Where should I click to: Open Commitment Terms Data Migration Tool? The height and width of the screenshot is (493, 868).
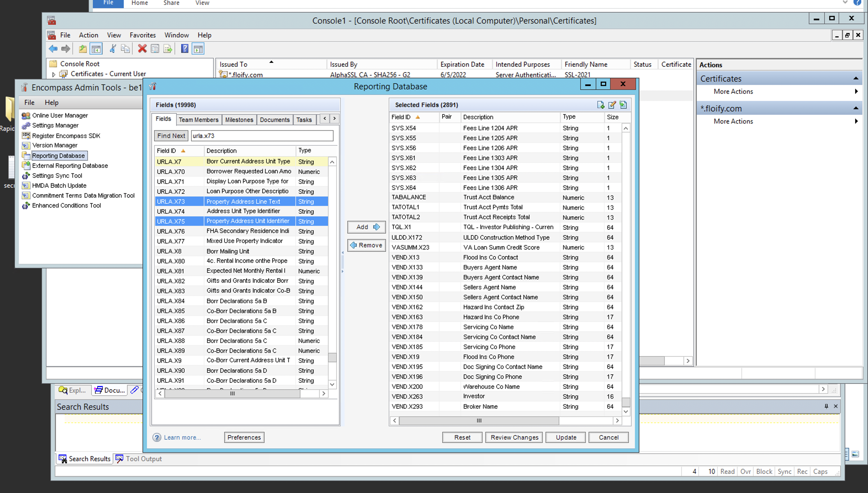83,195
